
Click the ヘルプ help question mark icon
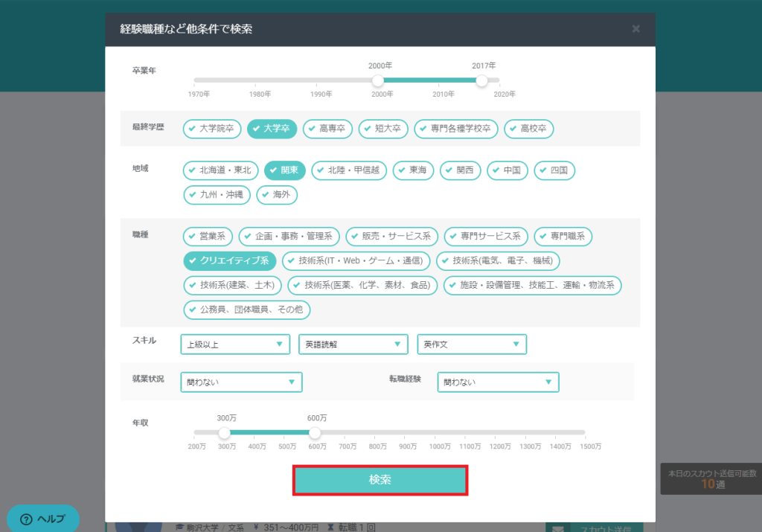tap(26, 519)
